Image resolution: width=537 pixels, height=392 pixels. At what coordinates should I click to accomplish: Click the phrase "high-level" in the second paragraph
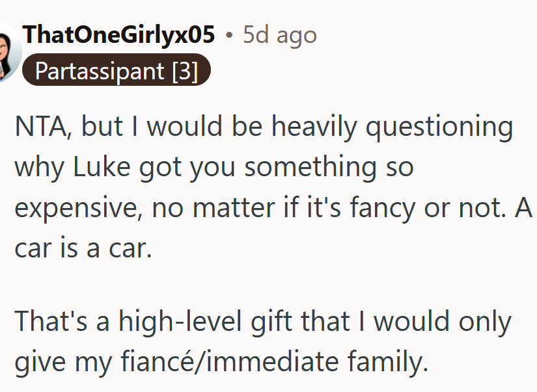180,322
